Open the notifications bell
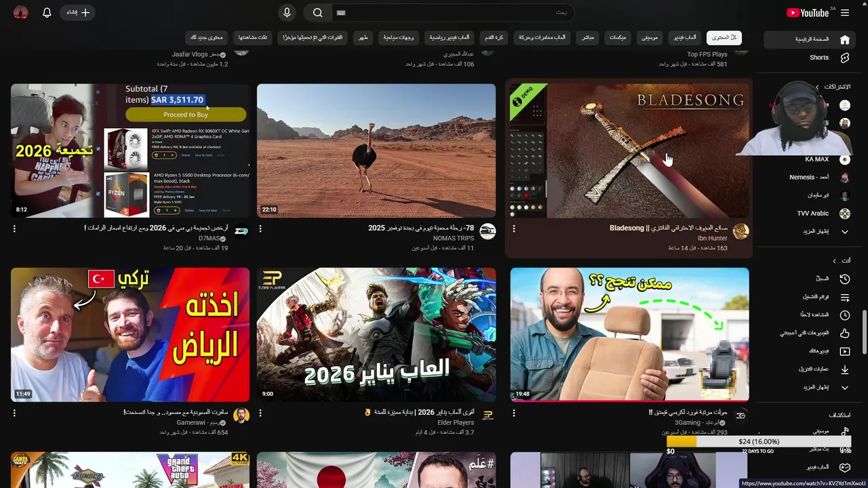868x488 pixels. (47, 13)
